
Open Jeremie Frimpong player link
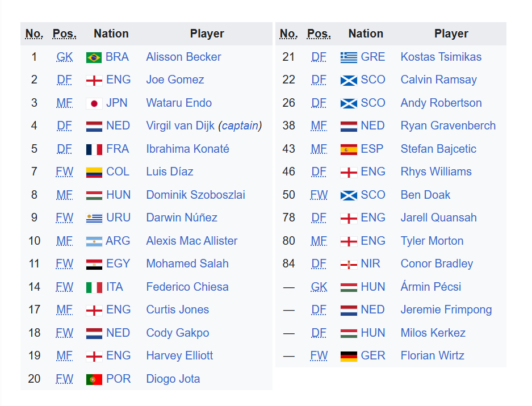446,309
